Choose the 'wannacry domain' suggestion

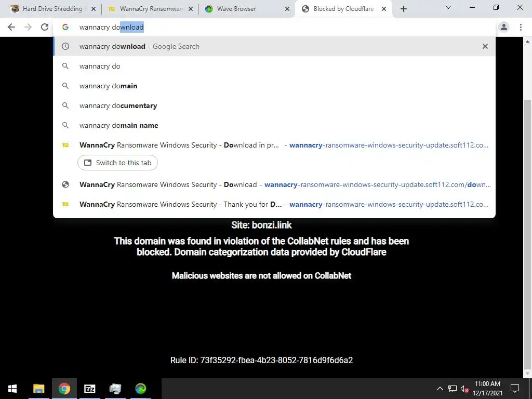click(274, 86)
